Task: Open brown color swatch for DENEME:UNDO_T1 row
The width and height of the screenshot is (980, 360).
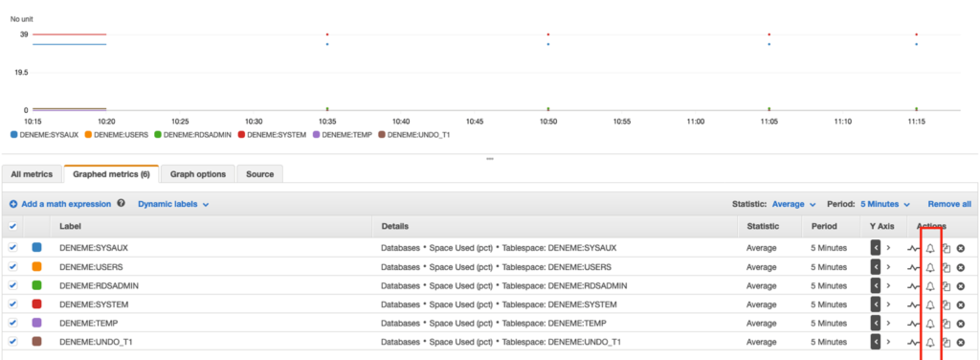Action: point(37,341)
